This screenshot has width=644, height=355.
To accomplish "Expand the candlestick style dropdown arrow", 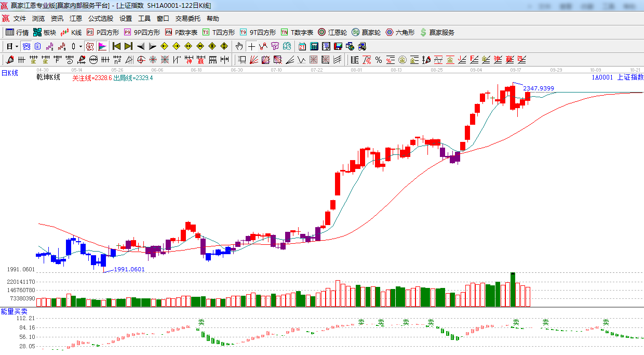I will pyautogui.click(x=81, y=46).
